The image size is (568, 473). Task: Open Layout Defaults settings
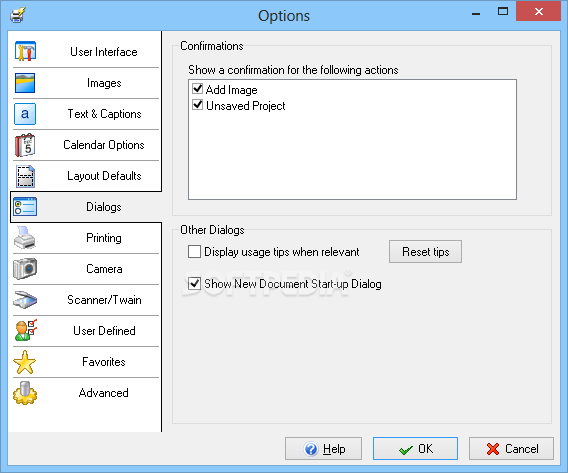pyautogui.click(x=104, y=176)
